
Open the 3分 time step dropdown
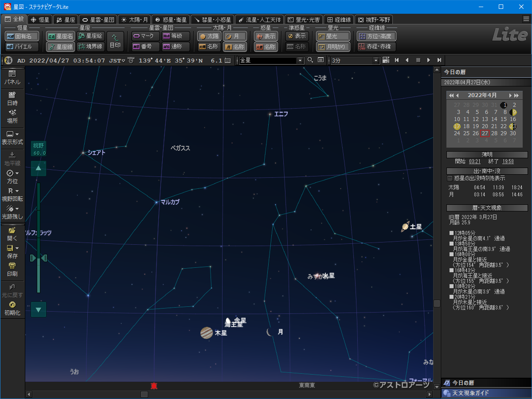coord(376,60)
